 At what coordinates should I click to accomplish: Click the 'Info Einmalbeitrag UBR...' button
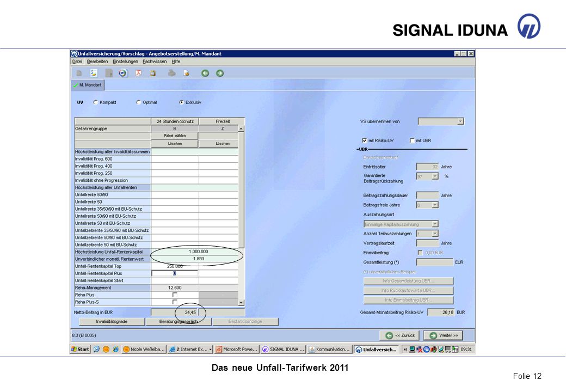point(408,300)
